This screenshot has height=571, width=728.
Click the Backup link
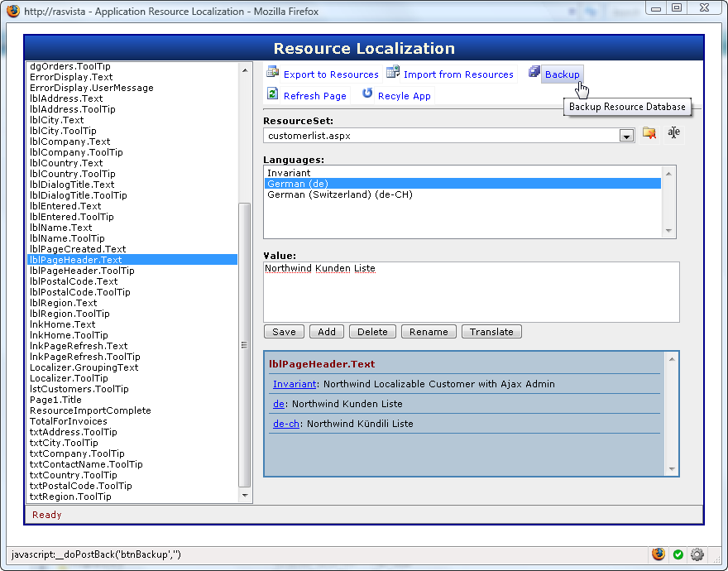(x=562, y=74)
